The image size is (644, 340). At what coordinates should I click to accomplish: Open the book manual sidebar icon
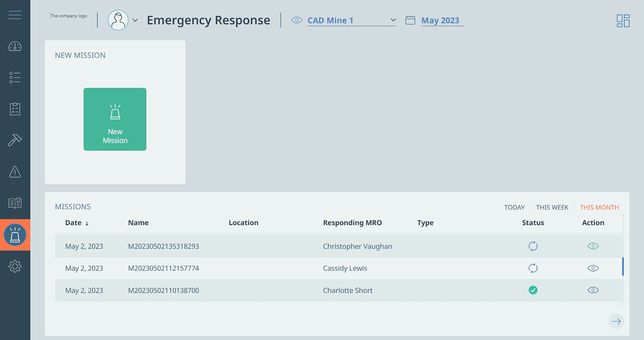tap(15, 203)
